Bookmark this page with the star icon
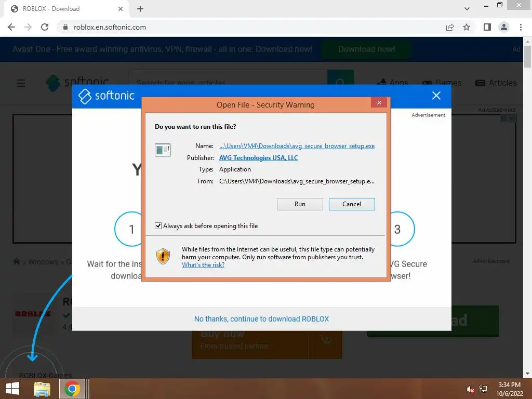Screen dimensions: 532x399 467,27
